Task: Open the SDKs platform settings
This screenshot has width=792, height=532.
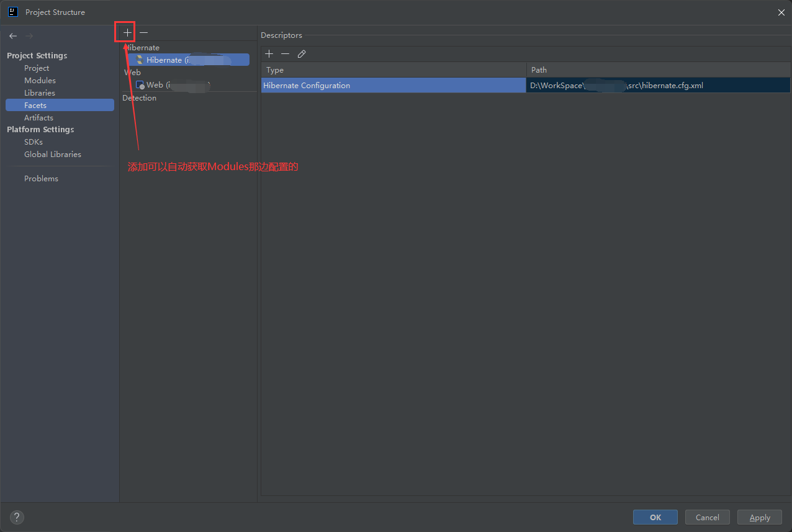Action: (x=34, y=142)
